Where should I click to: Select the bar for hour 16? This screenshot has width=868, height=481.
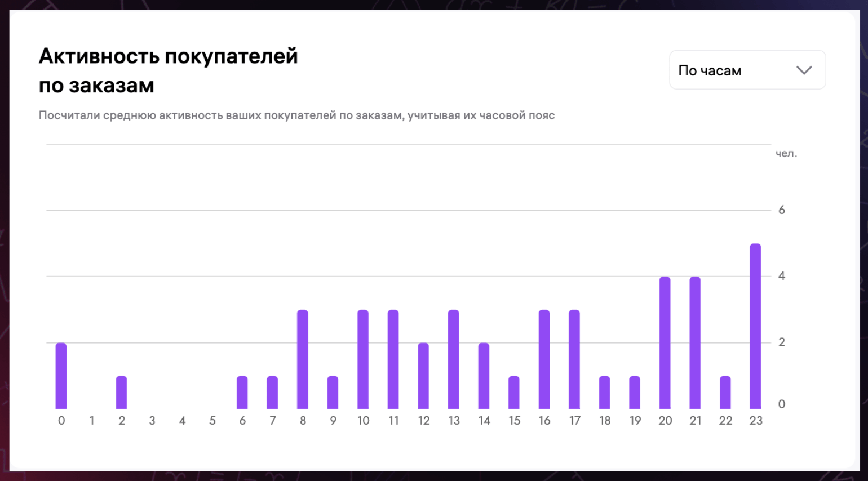click(x=544, y=359)
